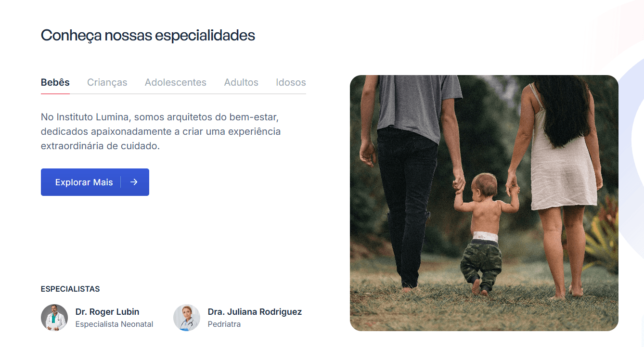Open the Dr. Roger Lubin name link
Image resolution: width=644 pixels, height=347 pixels.
pyautogui.click(x=107, y=312)
